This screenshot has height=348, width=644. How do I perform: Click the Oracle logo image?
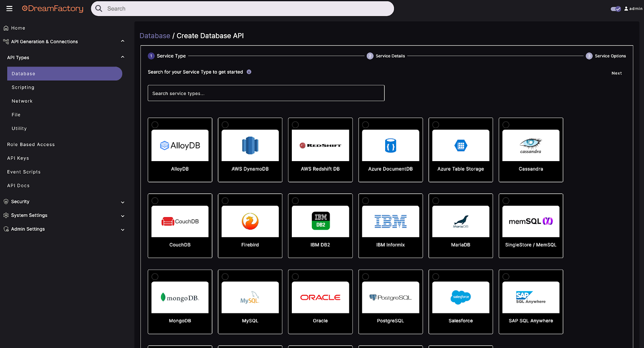(320, 297)
